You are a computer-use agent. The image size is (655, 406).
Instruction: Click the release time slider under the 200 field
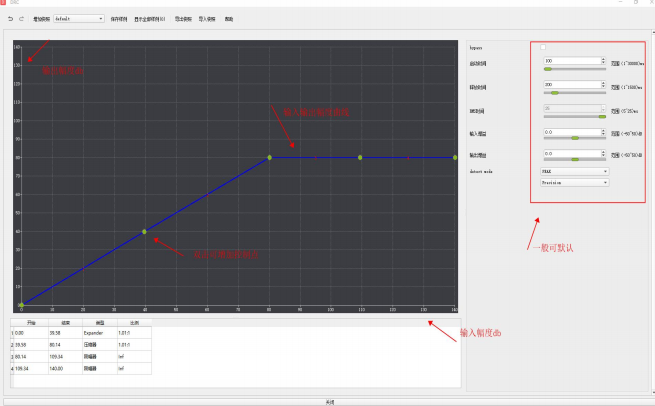574,93
